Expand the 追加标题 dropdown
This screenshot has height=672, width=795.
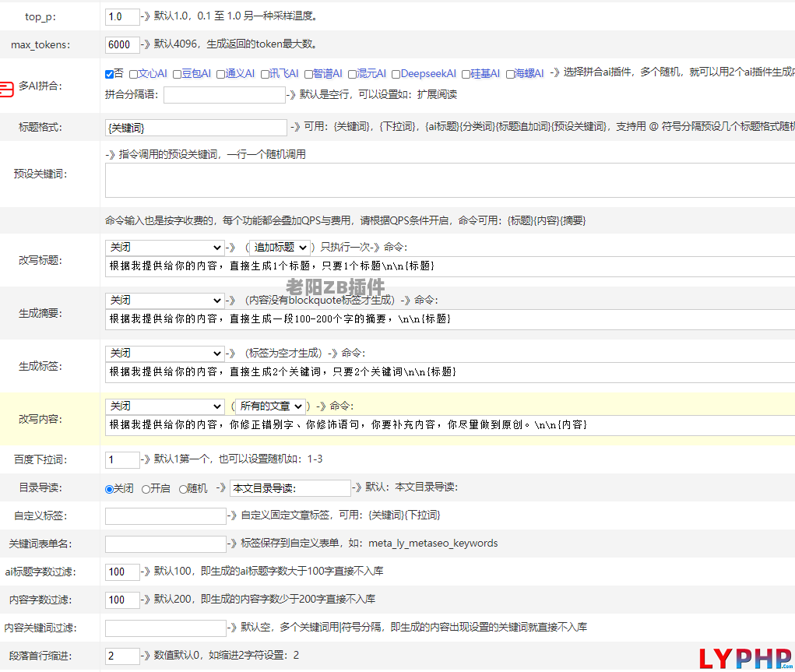coord(280,248)
